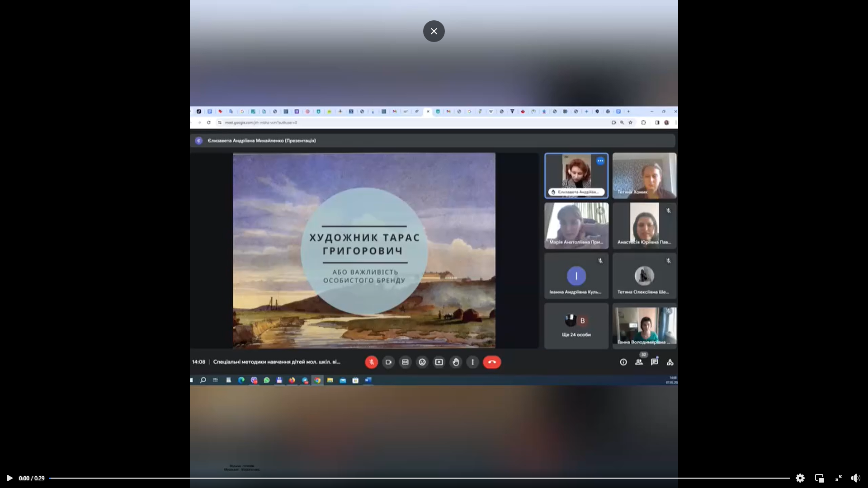Open options on Єлизавета's video tile
The width and height of the screenshot is (868, 488).
(x=600, y=161)
